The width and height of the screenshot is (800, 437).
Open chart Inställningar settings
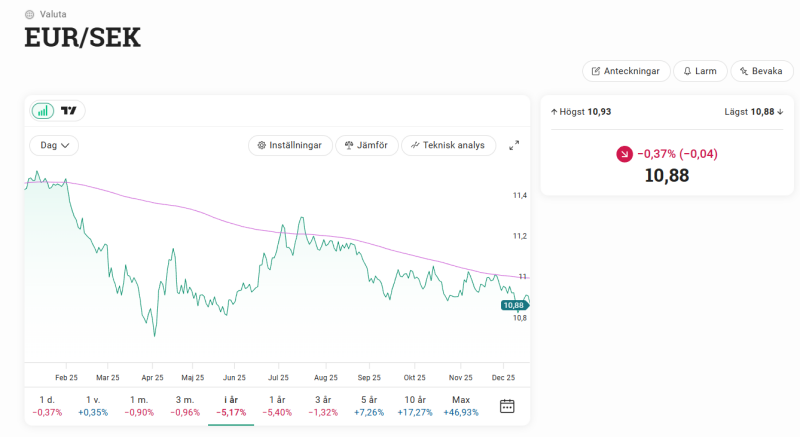point(289,145)
